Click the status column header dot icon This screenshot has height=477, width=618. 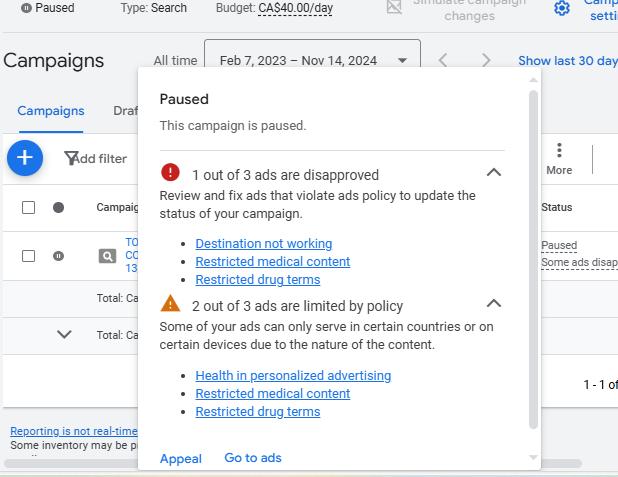[x=58, y=207]
